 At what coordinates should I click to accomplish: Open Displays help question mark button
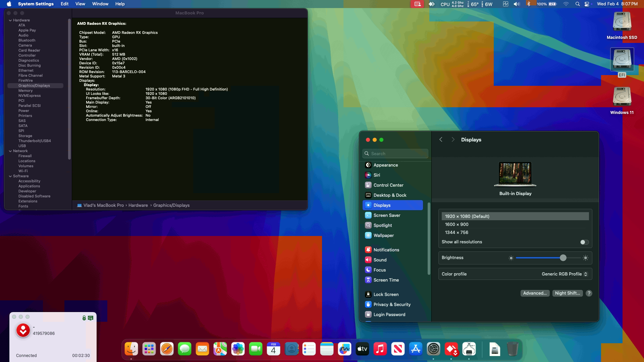[589, 293]
